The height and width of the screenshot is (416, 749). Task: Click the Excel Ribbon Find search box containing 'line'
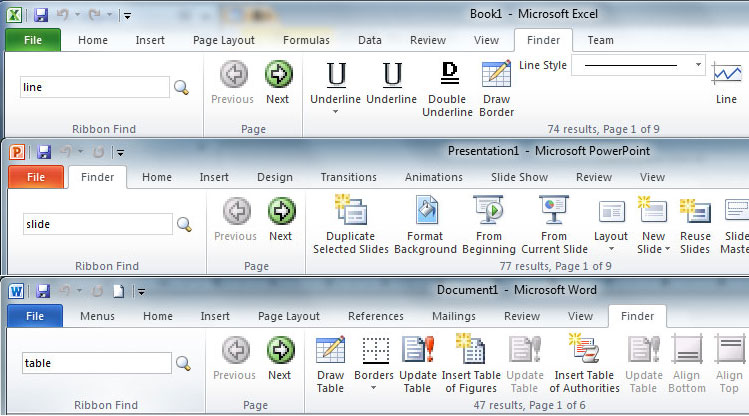tap(95, 87)
